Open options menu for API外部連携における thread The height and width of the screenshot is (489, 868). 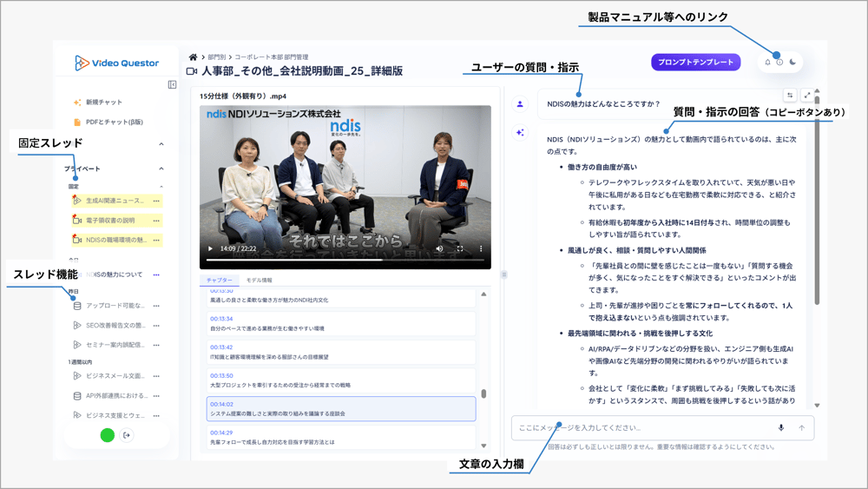pos(156,396)
